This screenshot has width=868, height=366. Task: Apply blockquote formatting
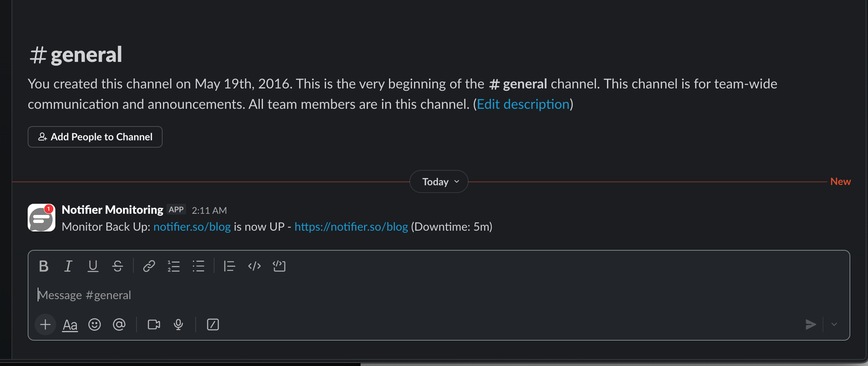pos(229,266)
